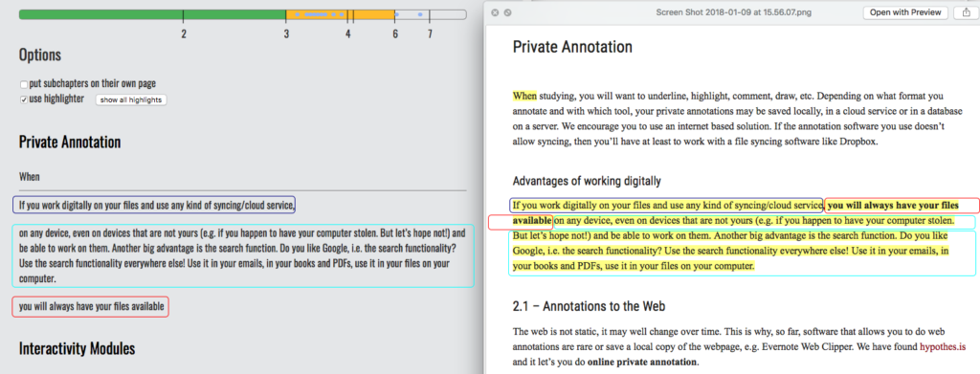
Task: Close the Quick Look preview window
Action: pyautogui.click(x=495, y=12)
